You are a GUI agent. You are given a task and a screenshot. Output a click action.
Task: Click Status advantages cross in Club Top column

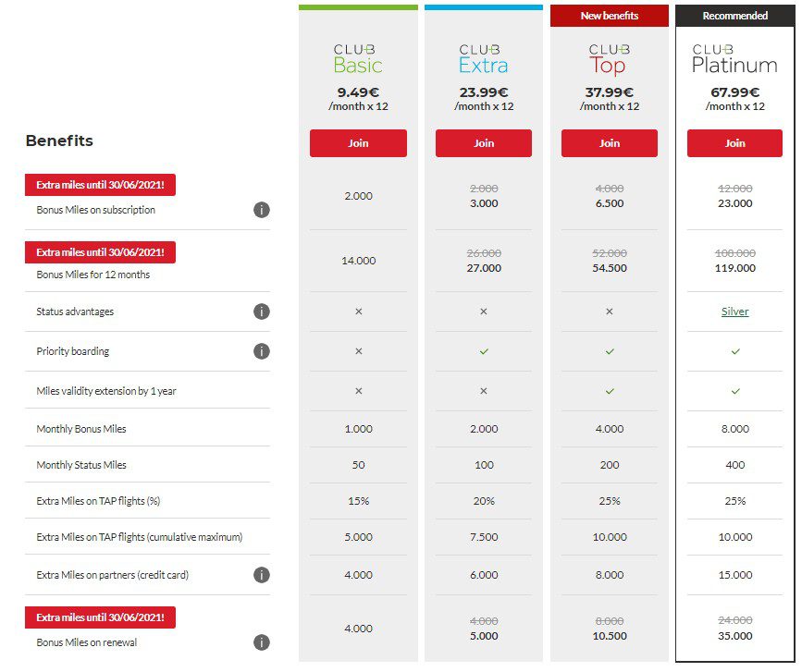pyautogui.click(x=610, y=312)
